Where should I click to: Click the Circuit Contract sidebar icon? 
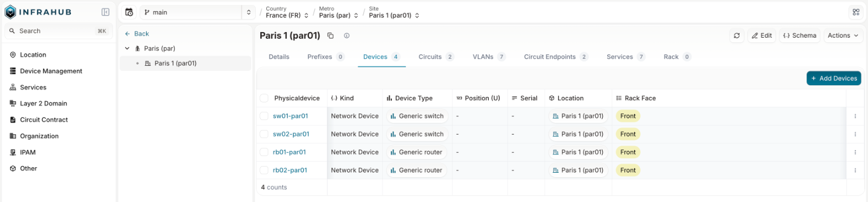click(x=13, y=120)
